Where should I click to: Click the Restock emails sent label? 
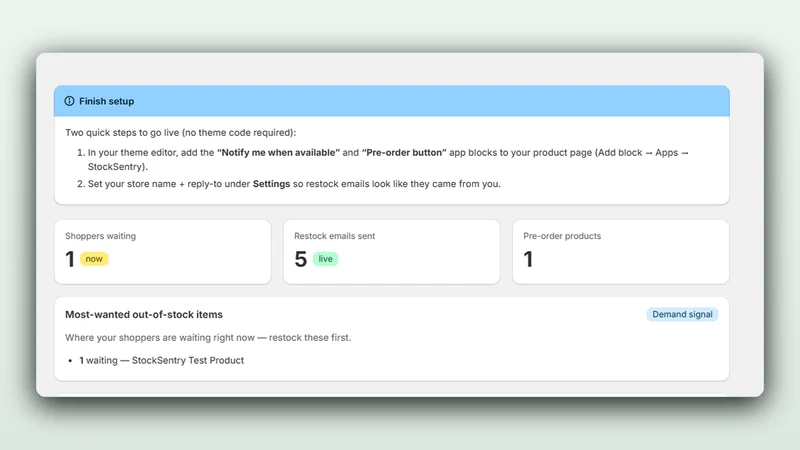pos(334,236)
